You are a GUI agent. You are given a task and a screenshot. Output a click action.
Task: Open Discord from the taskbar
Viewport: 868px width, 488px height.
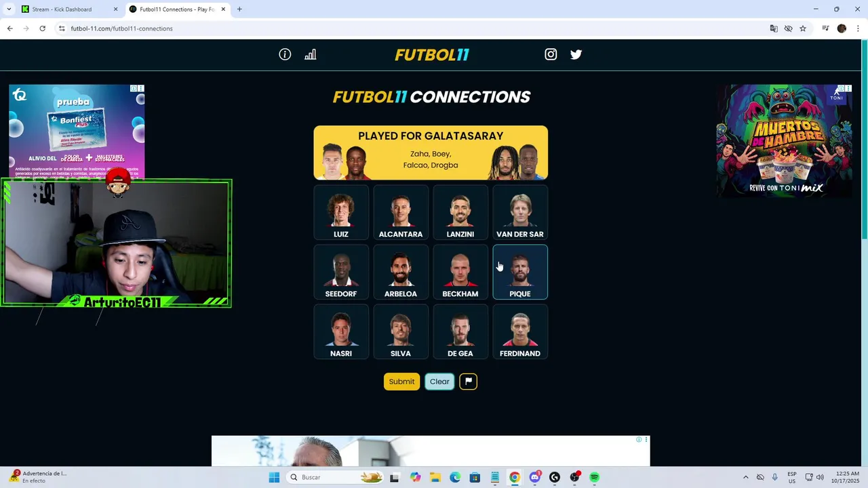(535, 477)
